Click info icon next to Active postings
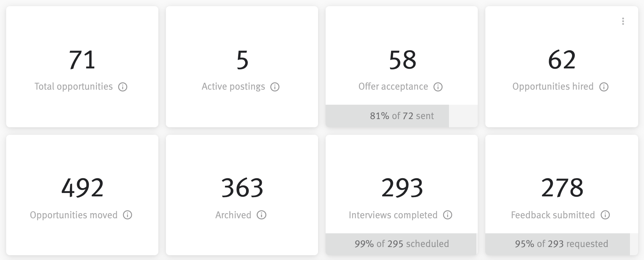 [275, 87]
